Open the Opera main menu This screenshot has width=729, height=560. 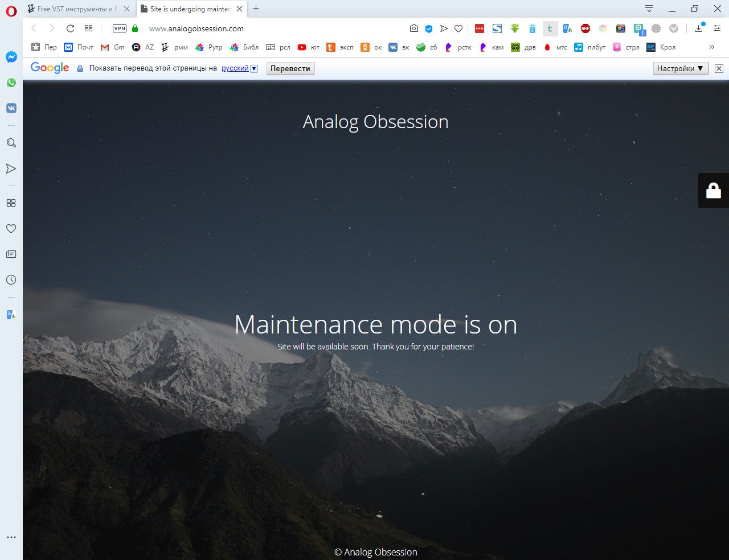(x=11, y=11)
